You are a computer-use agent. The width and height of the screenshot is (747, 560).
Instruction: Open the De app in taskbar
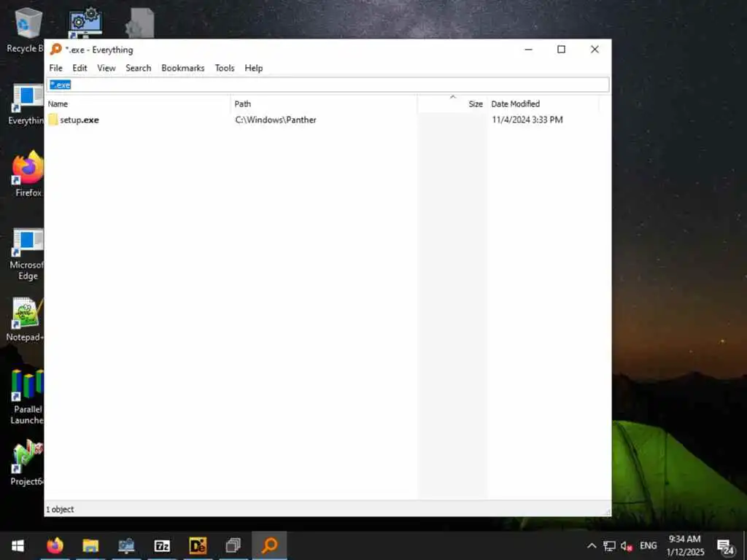click(x=198, y=545)
